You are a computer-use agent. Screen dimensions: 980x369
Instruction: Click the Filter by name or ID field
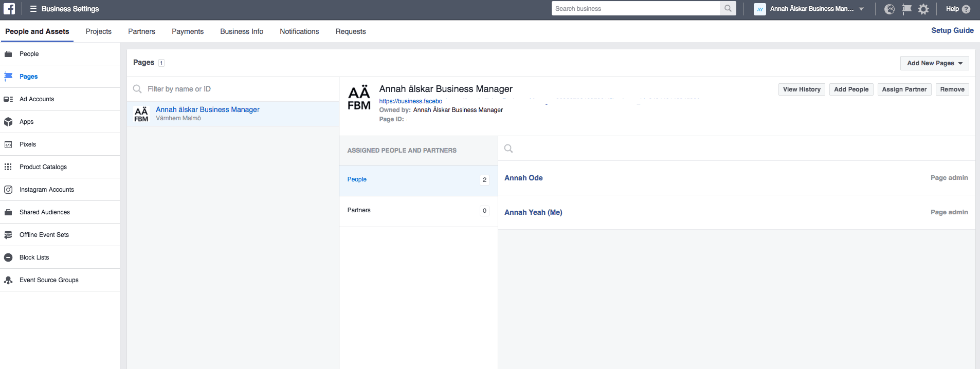tap(237, 89)
